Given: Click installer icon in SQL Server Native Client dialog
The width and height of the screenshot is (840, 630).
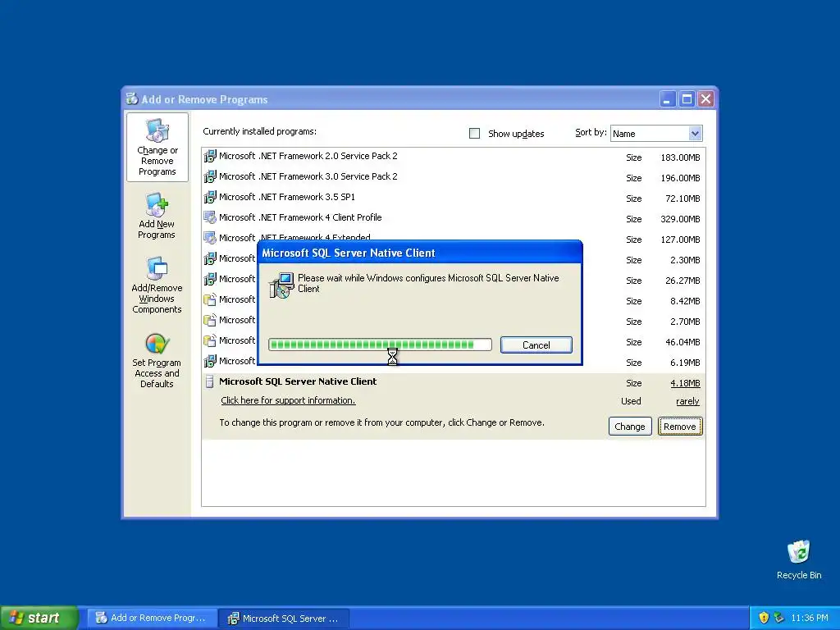Looking at the screenshot, I should tap(282, 285).
